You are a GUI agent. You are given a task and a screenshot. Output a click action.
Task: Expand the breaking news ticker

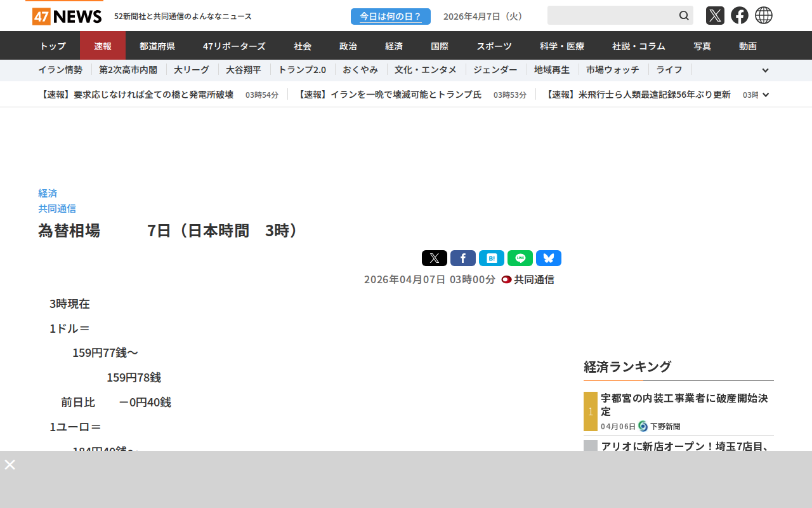click(x=766, y=95)
